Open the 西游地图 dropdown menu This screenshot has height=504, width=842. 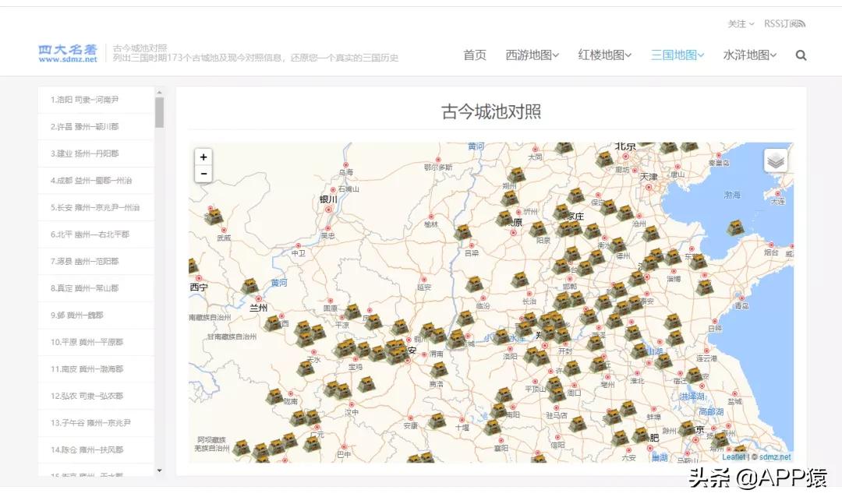[x=531, y=55]
